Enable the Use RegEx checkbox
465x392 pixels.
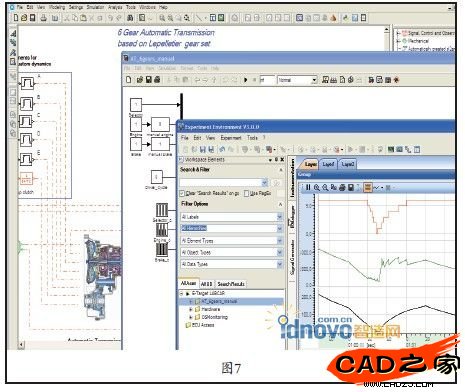(246, 193)
